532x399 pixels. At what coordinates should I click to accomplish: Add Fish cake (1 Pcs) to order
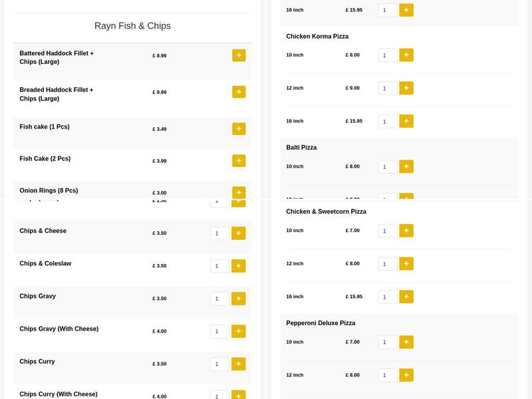[239, 128]
